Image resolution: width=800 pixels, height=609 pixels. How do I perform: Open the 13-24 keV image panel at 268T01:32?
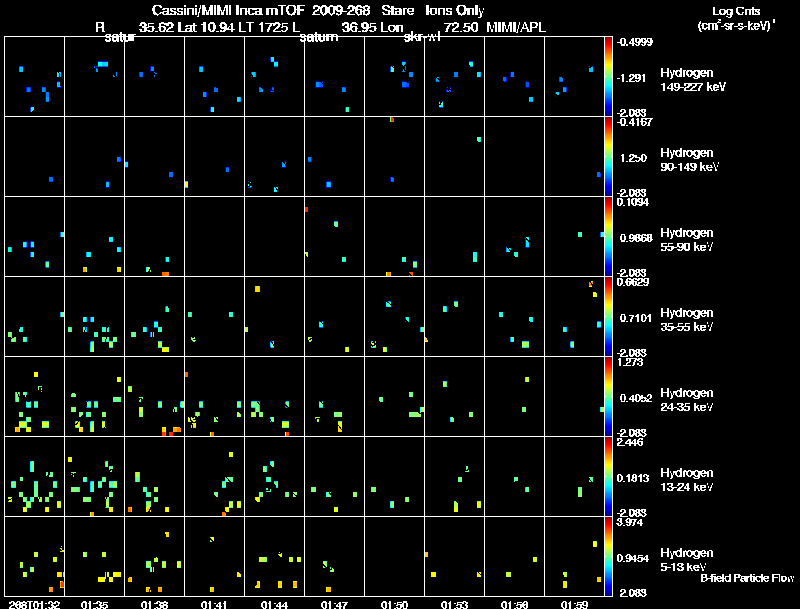coord(34,476)
